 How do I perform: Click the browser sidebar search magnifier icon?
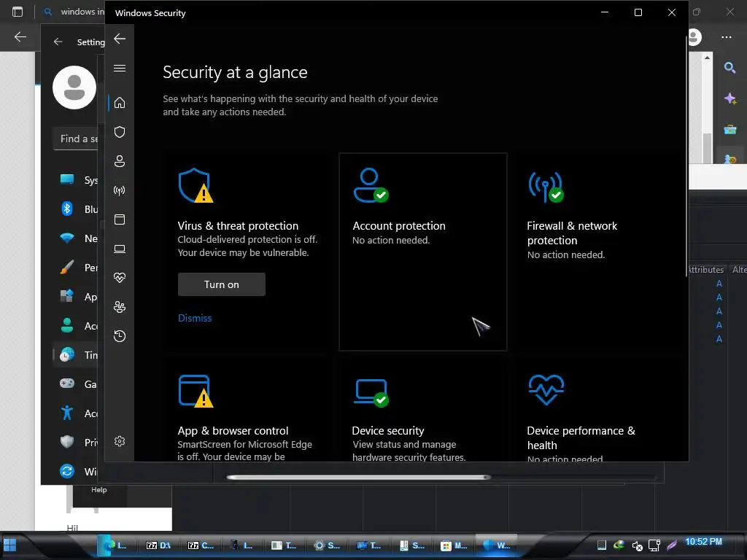pos(729,68)
